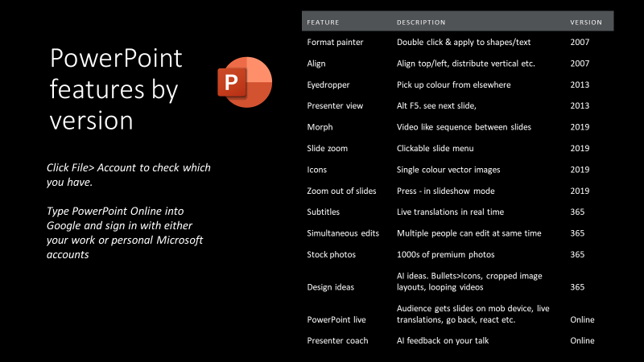Click the 2013 version in Presenter view row
The width and height of the screenshot is (644, 362).
[x=580, y=105]
